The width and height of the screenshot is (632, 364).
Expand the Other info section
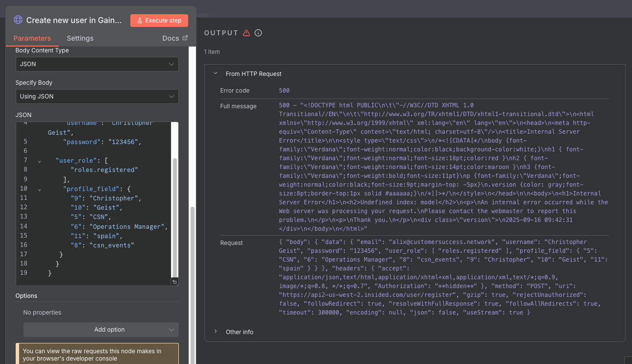pyautogui.click(x=215, y=332)
